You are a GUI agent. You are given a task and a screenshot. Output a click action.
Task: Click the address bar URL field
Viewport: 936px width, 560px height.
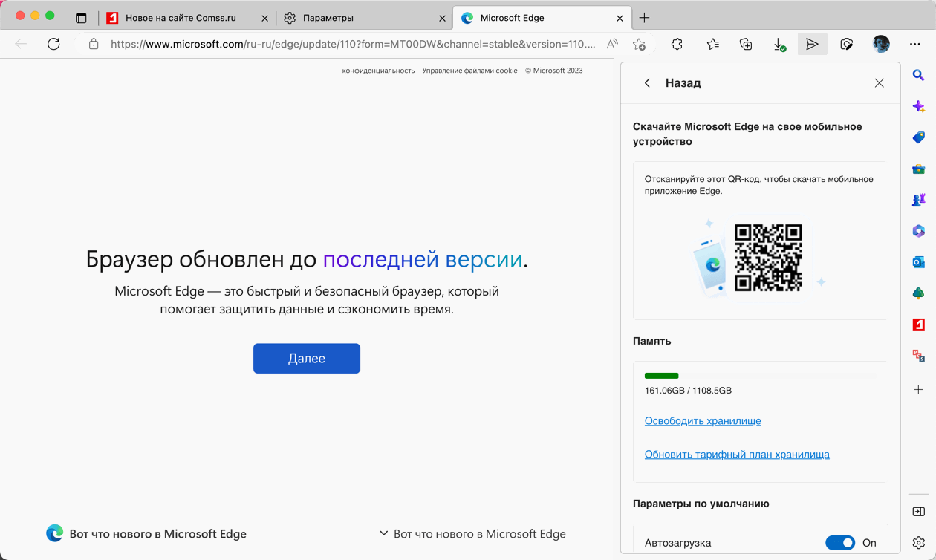(x=353, y=44)
